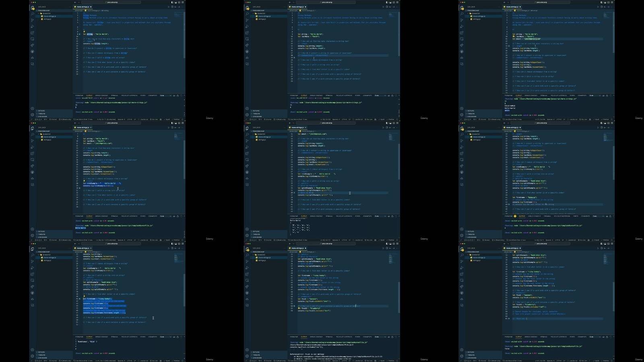Click Run Code button in the center window
Screen dimensions: 644x362
tap(384, 128)
